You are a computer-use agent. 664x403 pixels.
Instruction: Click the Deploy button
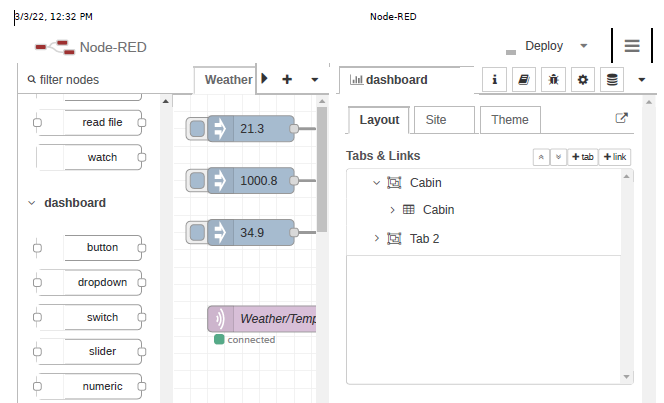coord(544,46)
